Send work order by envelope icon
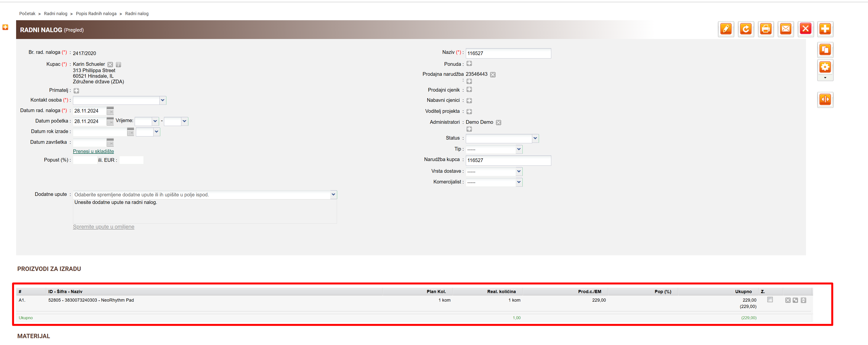 [x=786, y=29]
